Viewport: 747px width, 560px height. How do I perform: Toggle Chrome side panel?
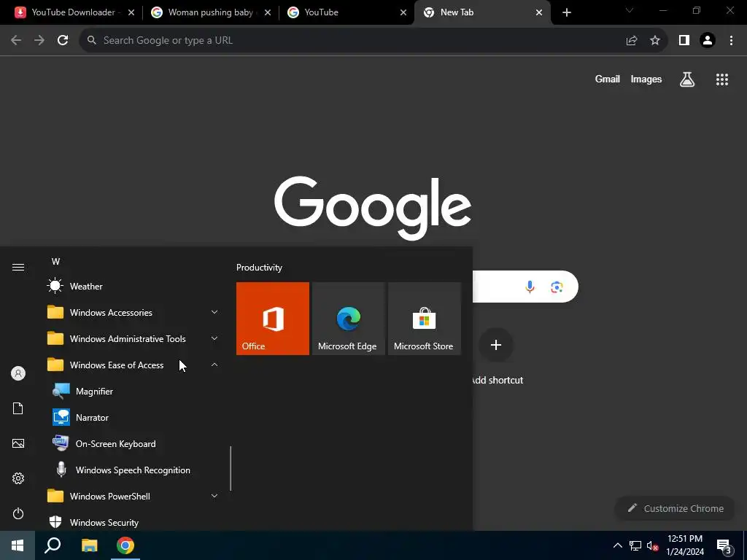pyautogui.click(x=684, y=41)
